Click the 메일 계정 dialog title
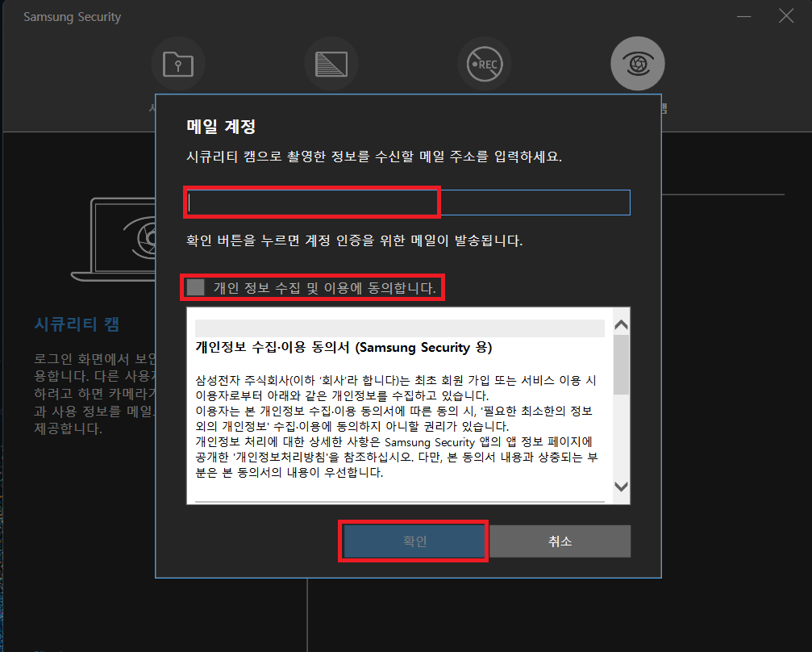The width and height of the screenshot is (812, 652). pos(221,126)
